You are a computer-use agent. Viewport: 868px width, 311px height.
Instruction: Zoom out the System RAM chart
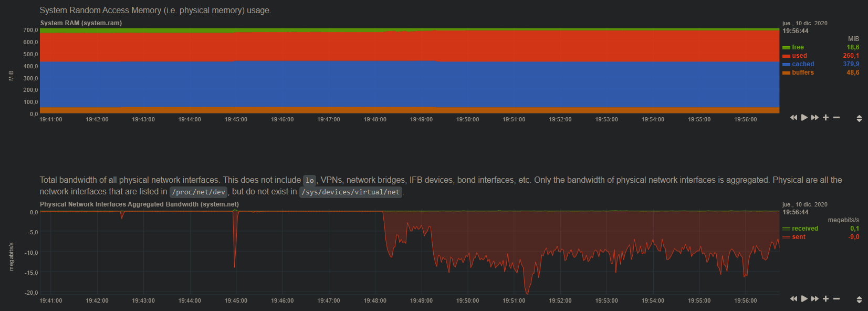coord(836,118)
